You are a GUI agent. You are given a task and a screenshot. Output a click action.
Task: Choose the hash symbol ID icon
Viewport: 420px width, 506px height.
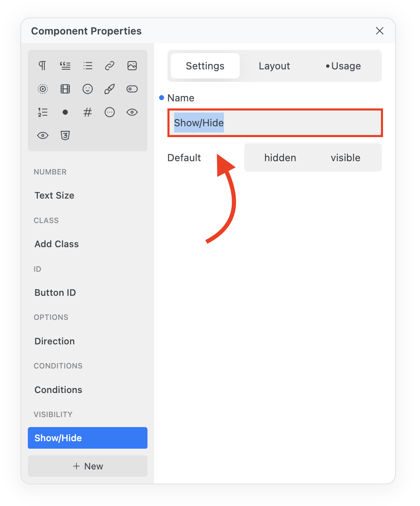(88, 112)
